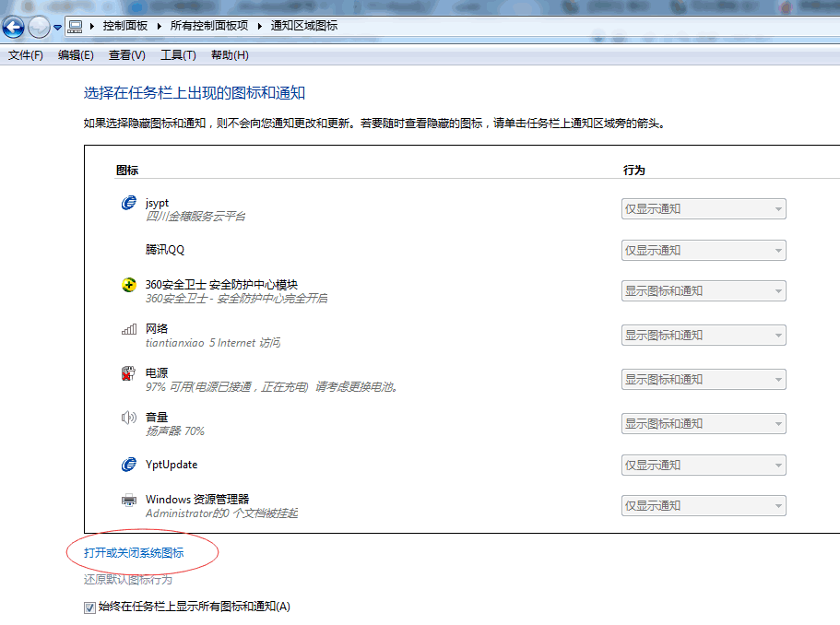
Task: Expand behavior dropdown for 电源
Action: (x=704, y=380)
